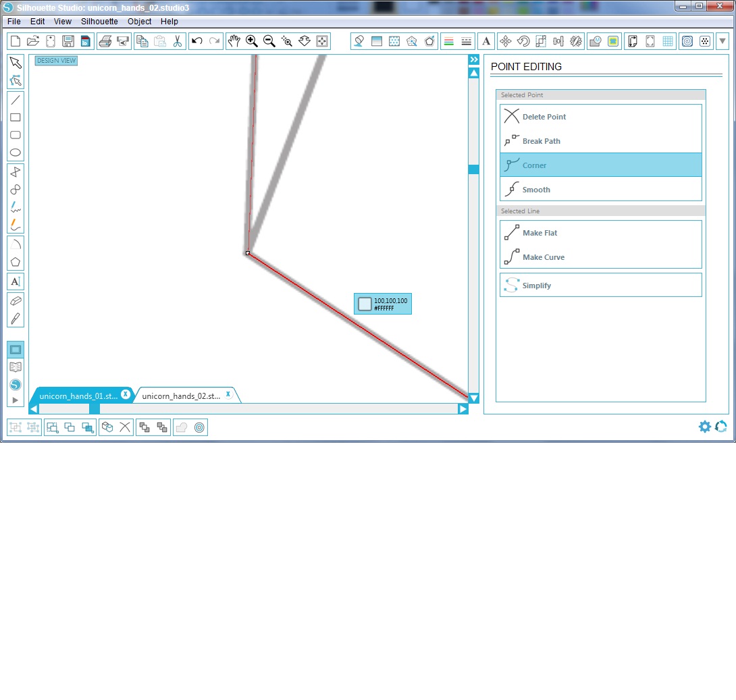Fit the page to window
The width and height of the screenshot is (736, 700).
(322, 41)
